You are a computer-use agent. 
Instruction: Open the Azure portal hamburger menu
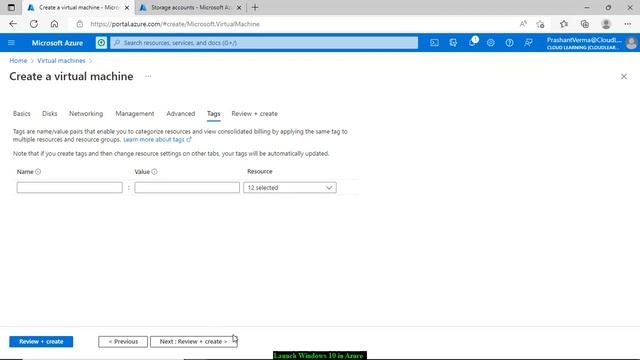[11, 42]
